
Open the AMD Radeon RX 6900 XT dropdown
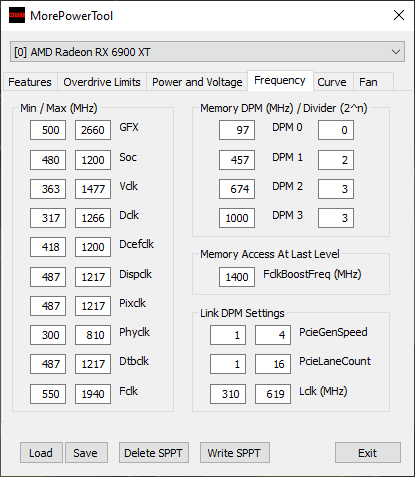[x=207, y=52]
